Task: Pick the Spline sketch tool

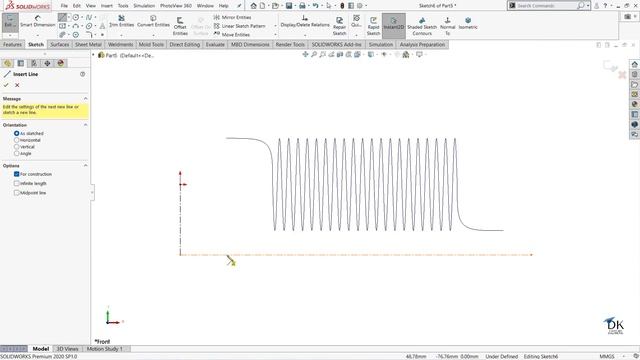Action: point(89,17)
